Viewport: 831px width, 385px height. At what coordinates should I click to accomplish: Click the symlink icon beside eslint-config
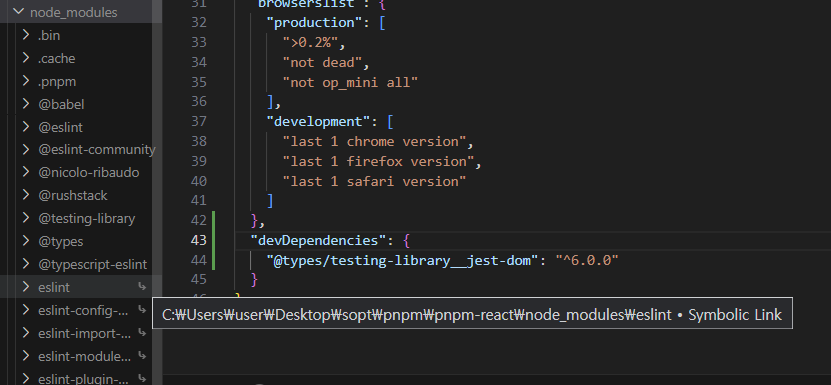[142, 310]
